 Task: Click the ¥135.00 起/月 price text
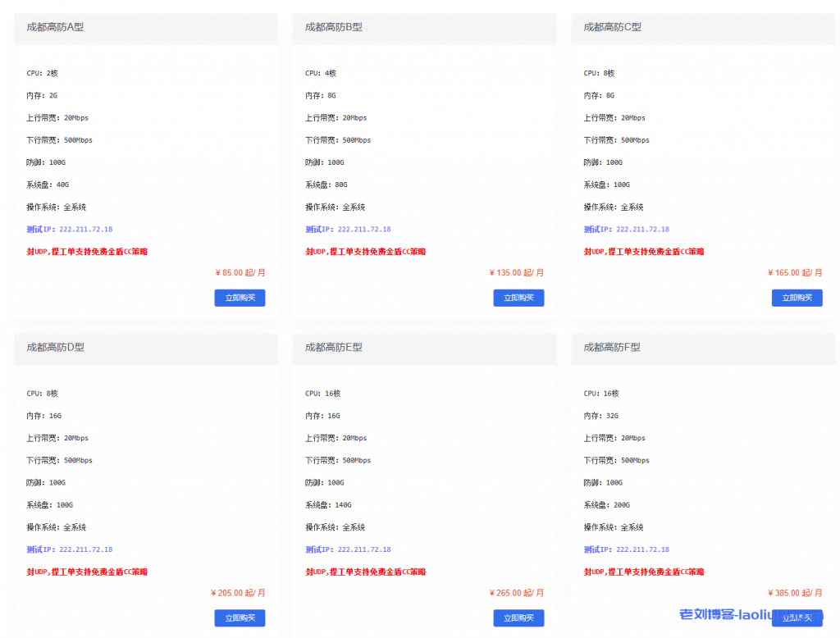[517, 273]
